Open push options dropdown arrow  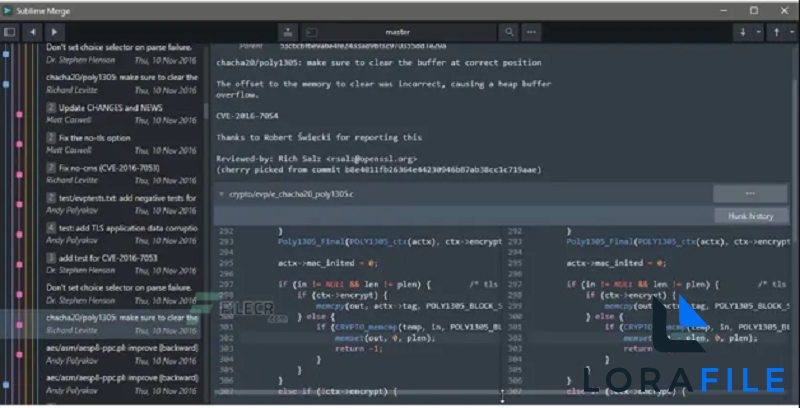pyautogui.click(x=792, y=32)
